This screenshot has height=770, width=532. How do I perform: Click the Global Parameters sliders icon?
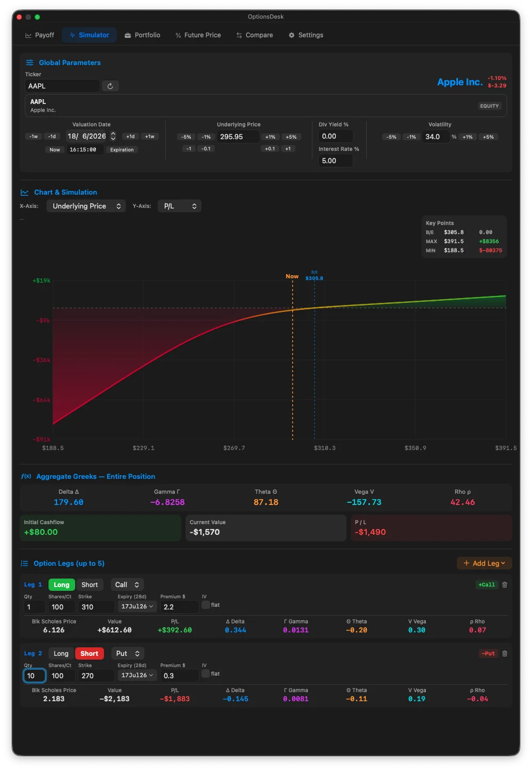pos(30,62)
